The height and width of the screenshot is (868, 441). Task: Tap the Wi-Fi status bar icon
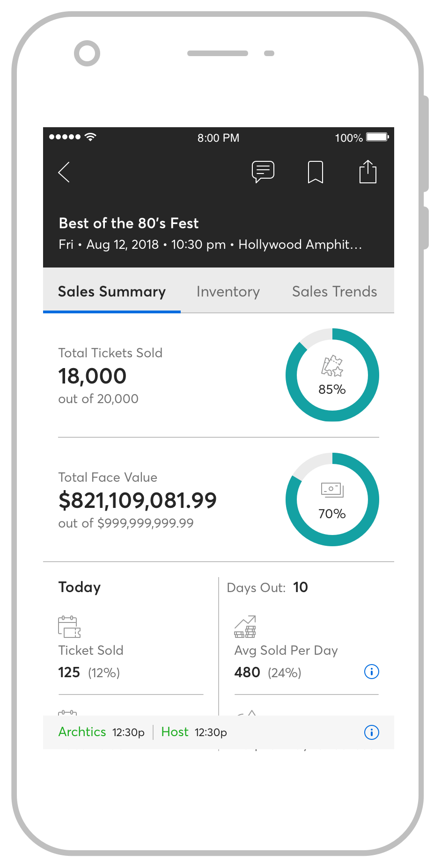[90, 137]
